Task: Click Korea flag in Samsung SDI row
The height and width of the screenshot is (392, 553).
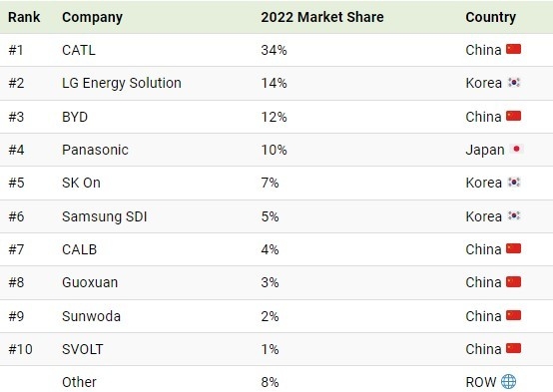Action: tap(514, 215)
